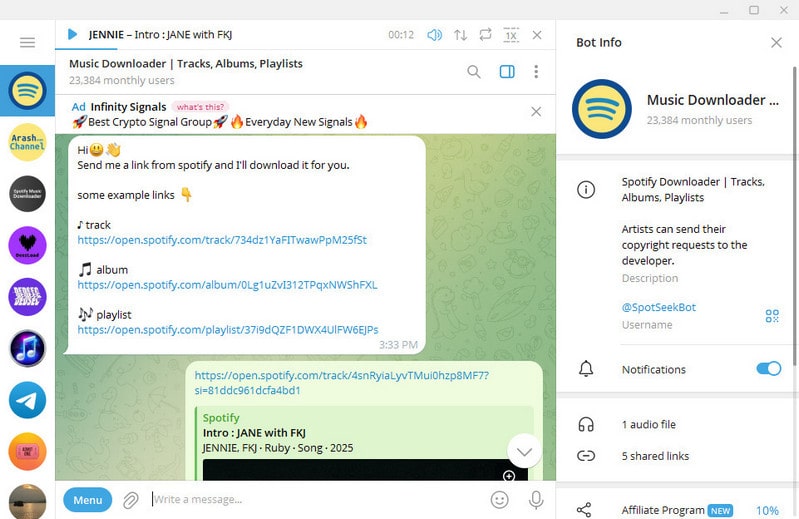
Task: Click the audio player progress bar
Action: click(305, 49)
